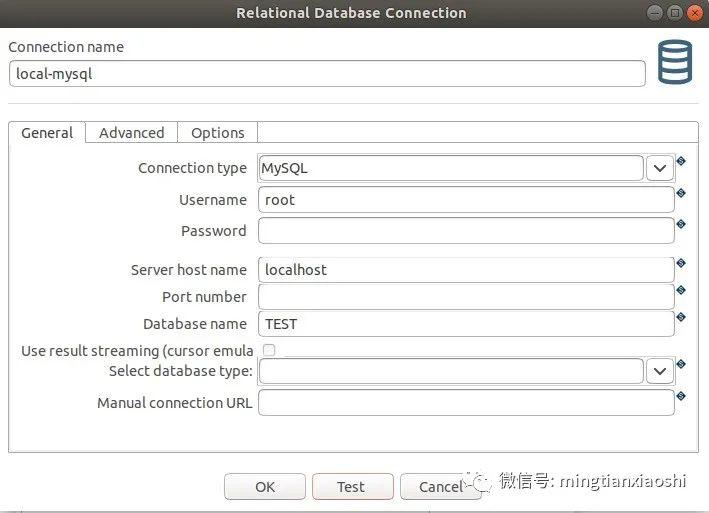Open the Select database type dropdown arrow

pyautogui.click(x=659, y=371)
